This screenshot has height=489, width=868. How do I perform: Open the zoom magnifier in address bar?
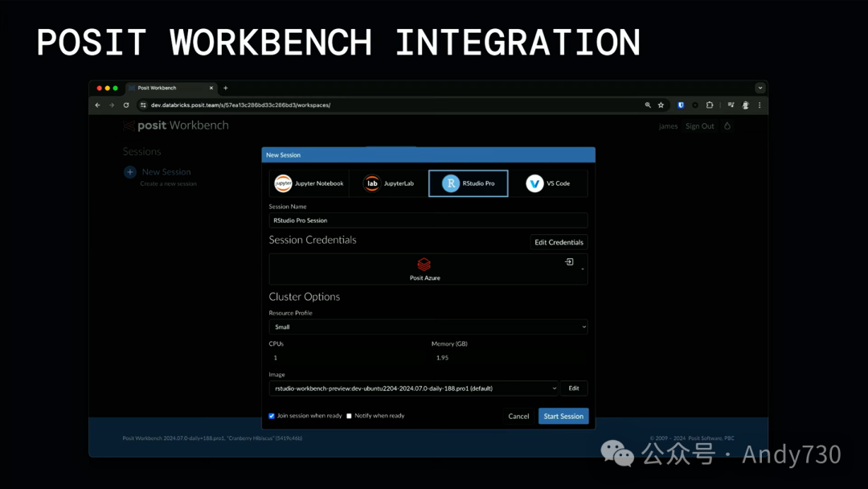point(648,105)
